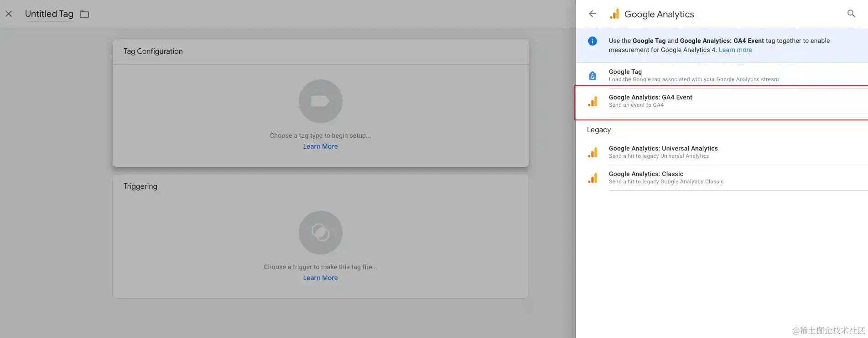Go back using the panel's arrow icon
The height and width of the screenshot is (338, 868).
[593, 14]
